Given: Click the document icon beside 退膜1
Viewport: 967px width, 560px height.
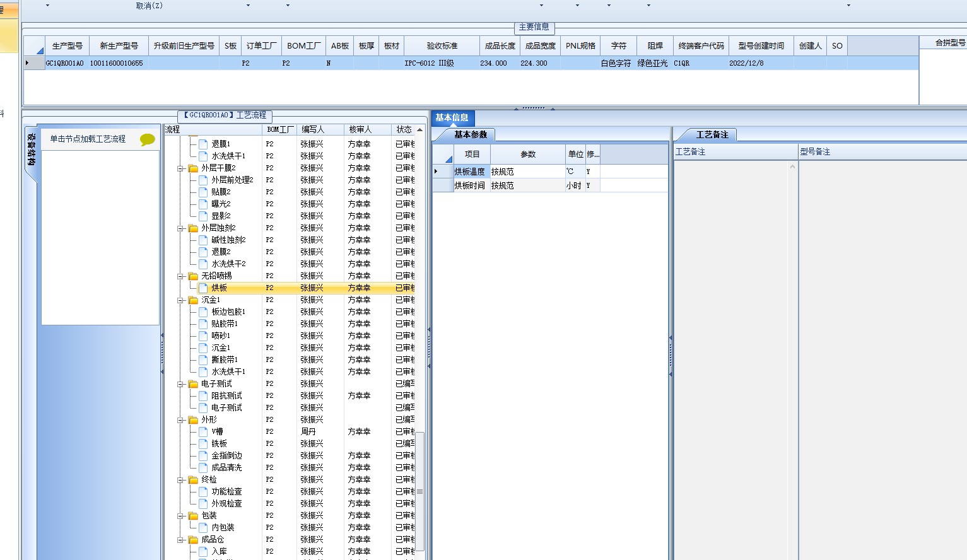Looking at the screenshot, I should tap(203, 144).
